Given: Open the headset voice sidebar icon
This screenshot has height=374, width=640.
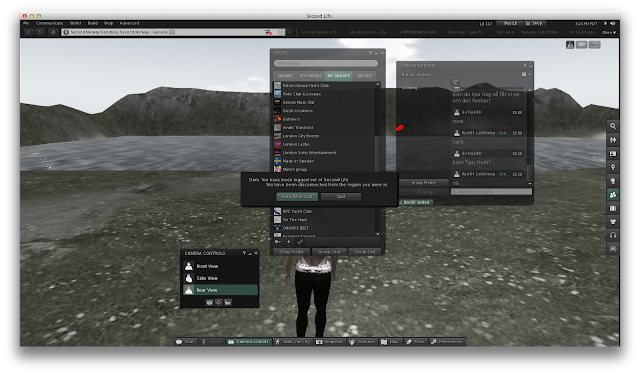Looking at the screenshot, I should click(613, 235).
